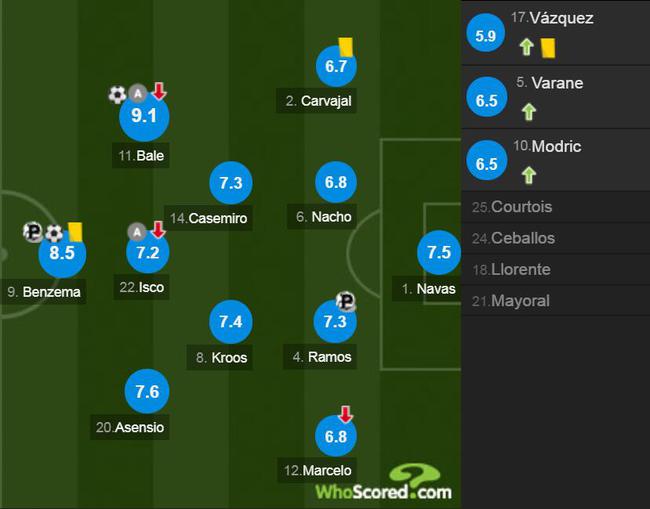Click Bale's goal football icon
Screen dimensions: 650x509
coord(117,95)
